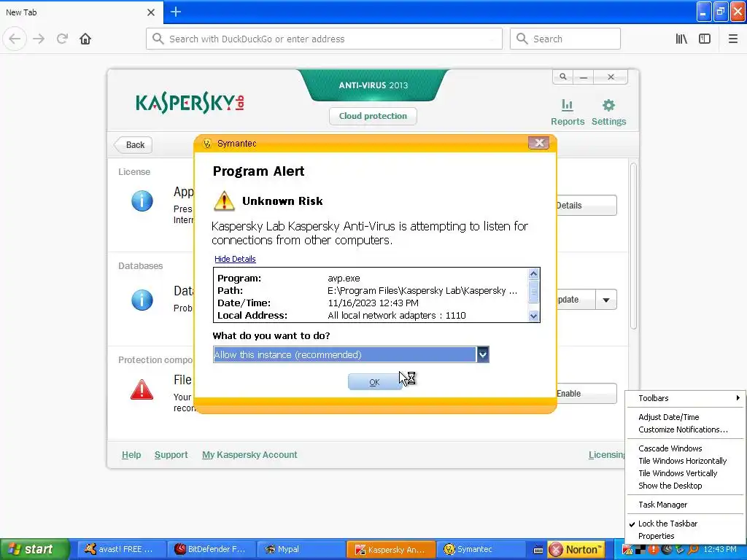
Task: Open the Kaspersky Support link
Action: point(171,455)
